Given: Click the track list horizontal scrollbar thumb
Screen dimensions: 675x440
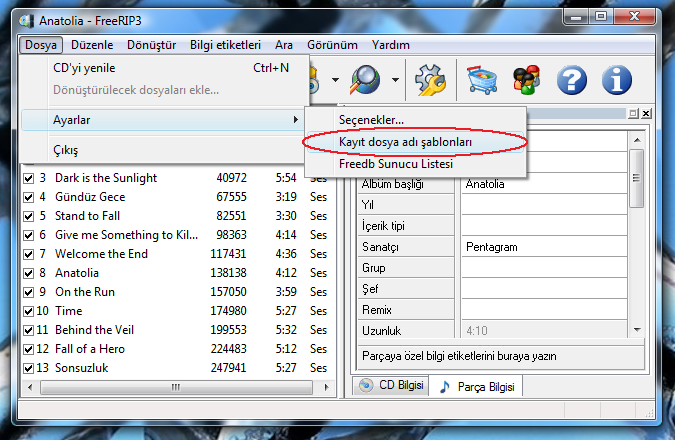Looking at the screenshot, I should (176, 387).
